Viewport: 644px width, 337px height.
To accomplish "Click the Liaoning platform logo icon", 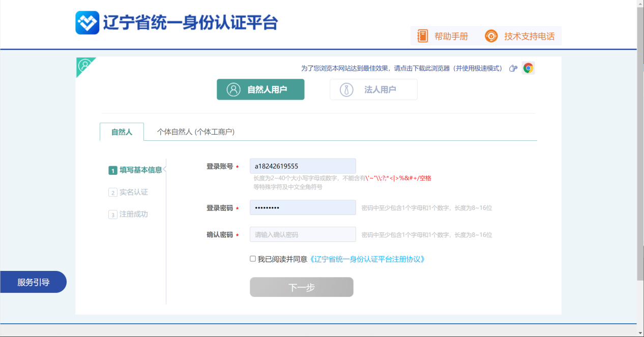I will 87,22.
